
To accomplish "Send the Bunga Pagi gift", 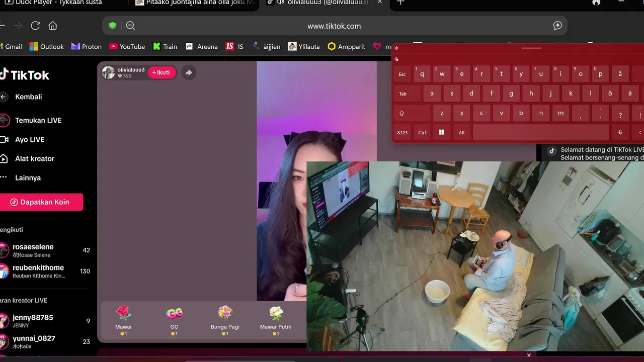I will (x=225, y=321).
